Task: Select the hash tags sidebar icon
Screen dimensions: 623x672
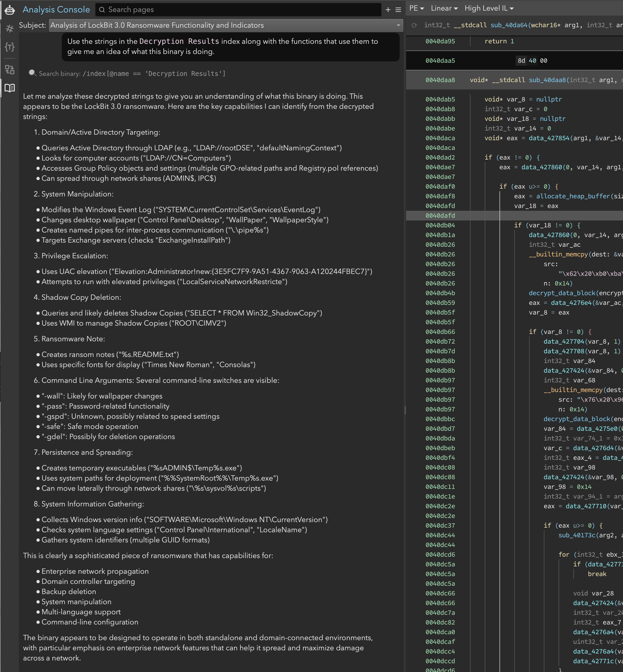Action: point(10,29)
